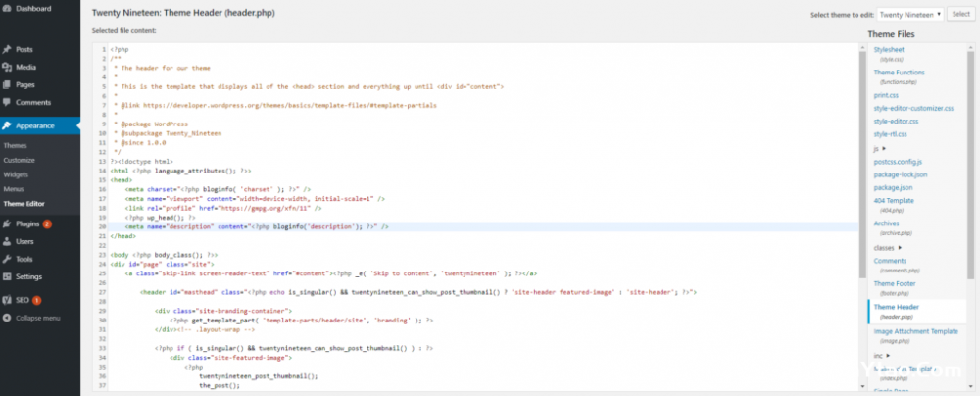This screenshot has width=980, height=396.
Task: Click the Plugins icon in the sidebar
Action: click(7, 223)
